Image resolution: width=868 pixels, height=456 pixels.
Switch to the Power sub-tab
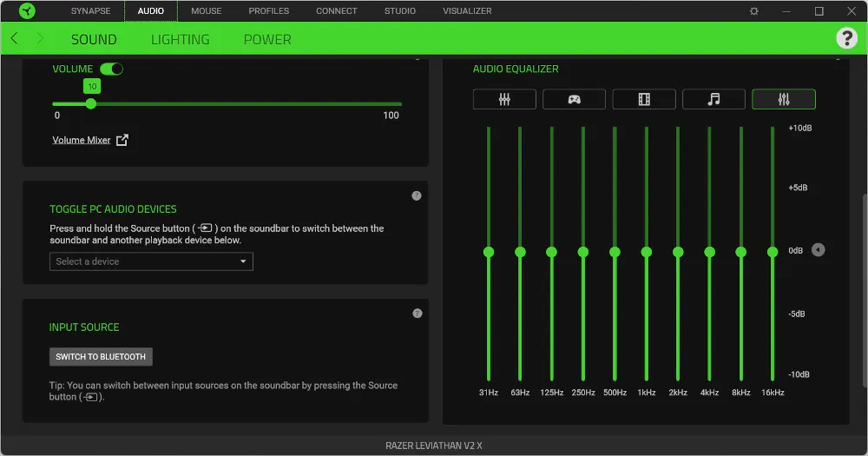tap(267, 39)
